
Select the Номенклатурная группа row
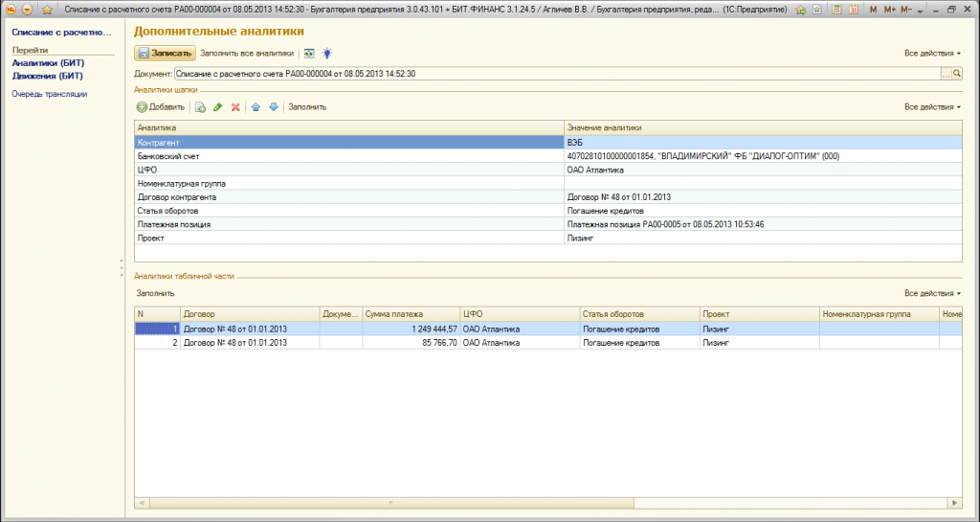point(548,184)
